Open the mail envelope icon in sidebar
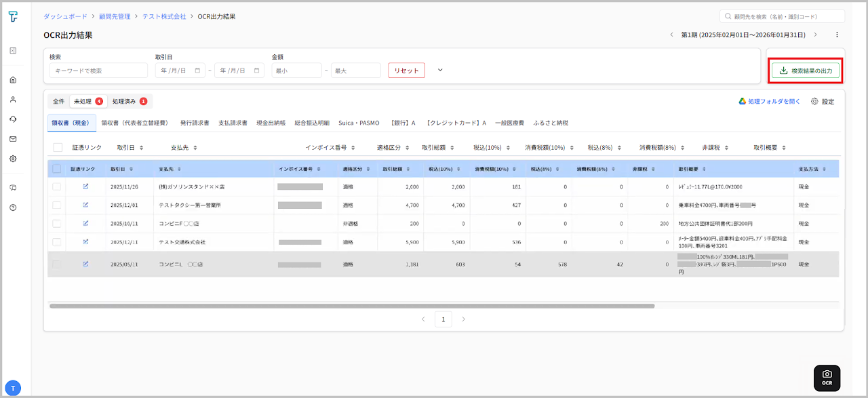This screenshot has height=398, width=868. (x=13, y=139)
